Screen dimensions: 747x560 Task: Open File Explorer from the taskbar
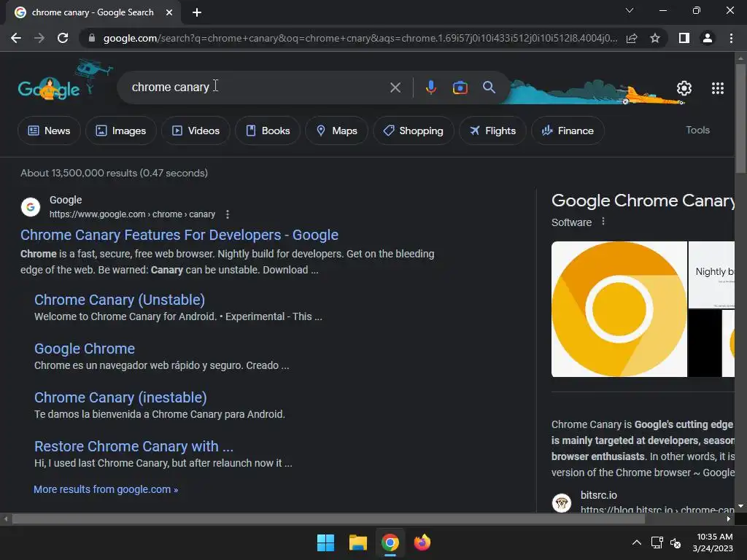(x=357, y=542)
